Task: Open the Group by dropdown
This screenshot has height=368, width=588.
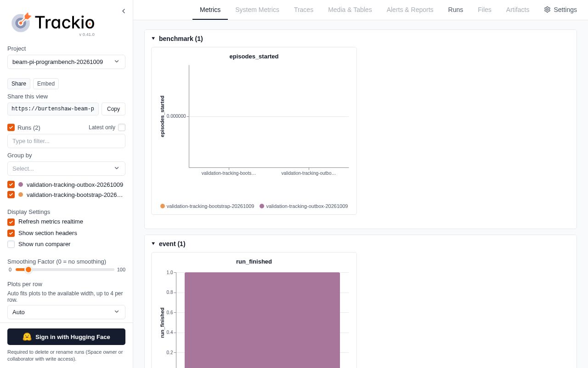Action: 66,168
